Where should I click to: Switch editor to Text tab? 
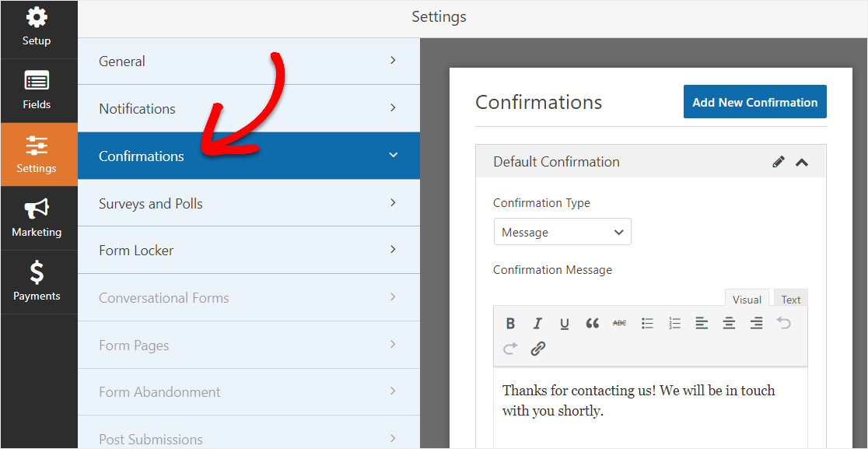coord(790,299)
